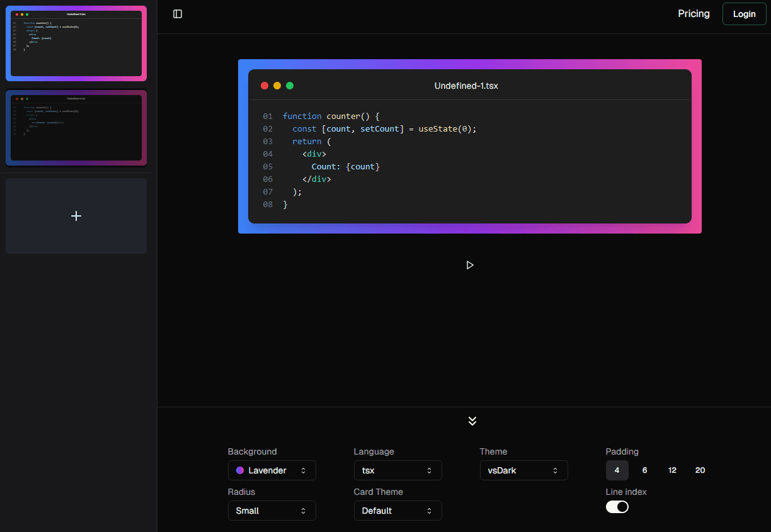This screenshot has width=771, height=532.
Task: Collapse the settings panel with double chevron
Action: pos(472,421)
